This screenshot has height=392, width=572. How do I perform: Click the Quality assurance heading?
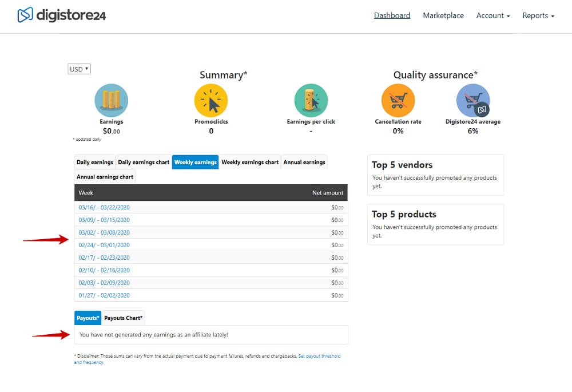coord(435,75)
